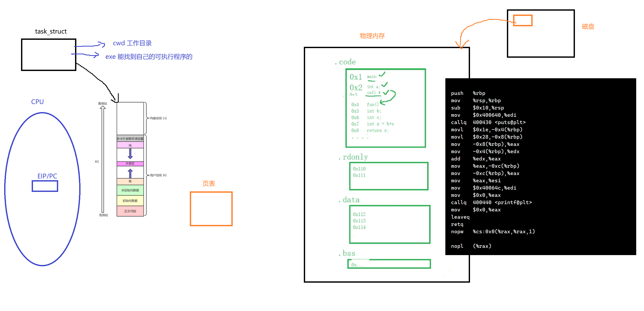This screenshot has height=311, width=644.
Task: Click the 'int z = b+c' line
Action: click(380, 124)
